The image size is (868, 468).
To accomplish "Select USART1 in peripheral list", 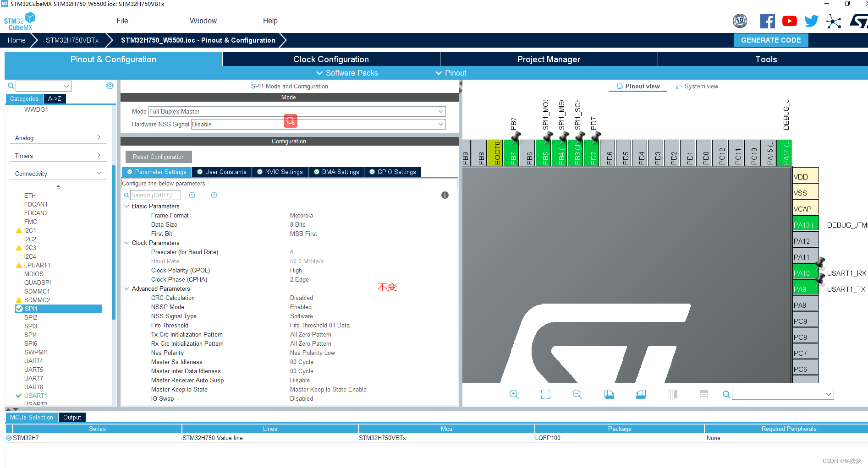I will coord(35,396).
